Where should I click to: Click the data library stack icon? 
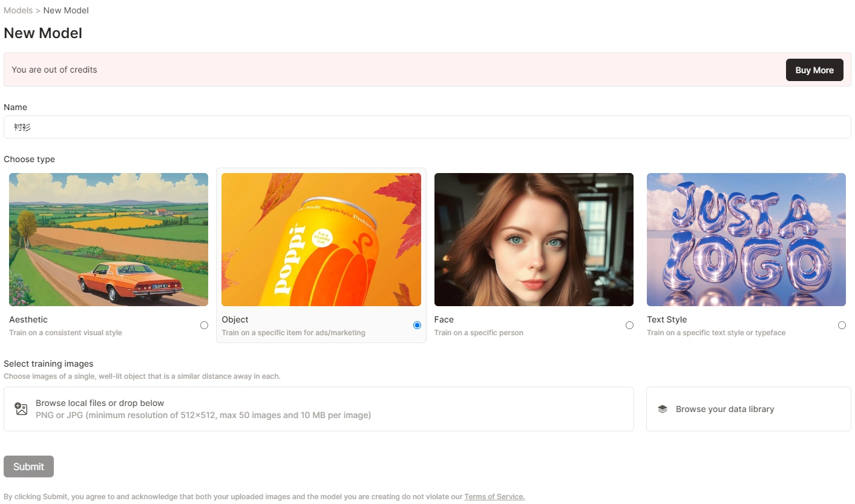click(663, 409)
